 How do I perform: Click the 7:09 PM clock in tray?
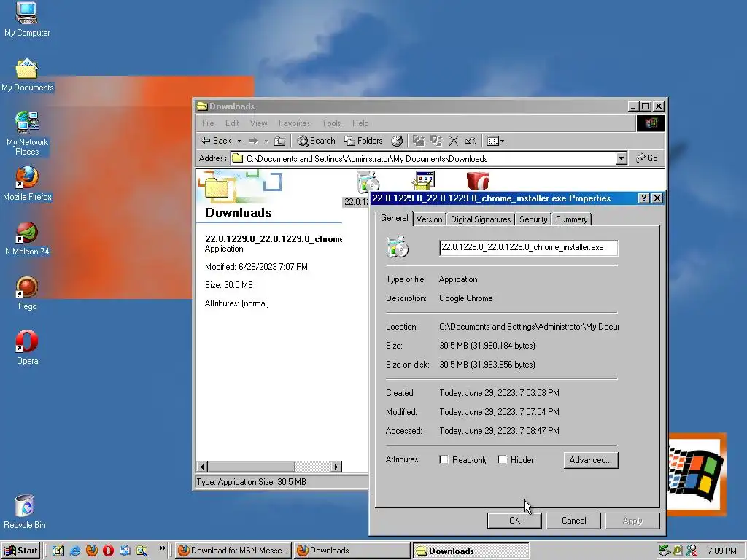(721, 551)
